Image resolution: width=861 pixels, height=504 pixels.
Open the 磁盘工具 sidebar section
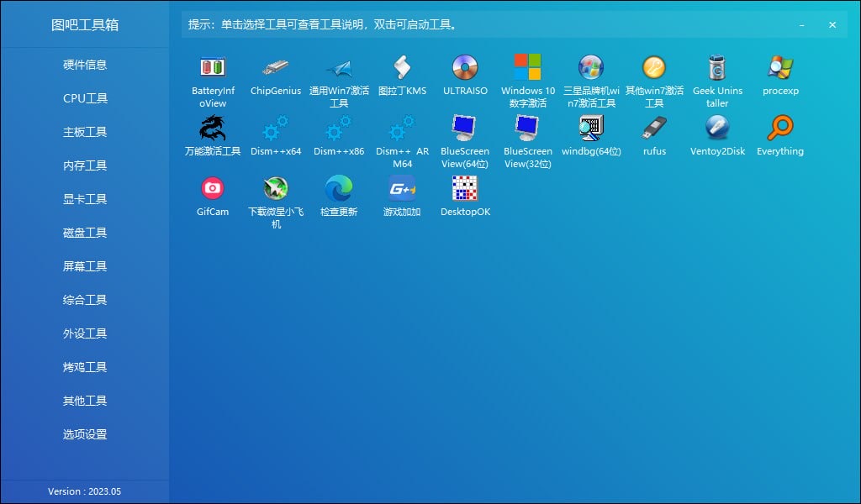[x=85, y=233]
